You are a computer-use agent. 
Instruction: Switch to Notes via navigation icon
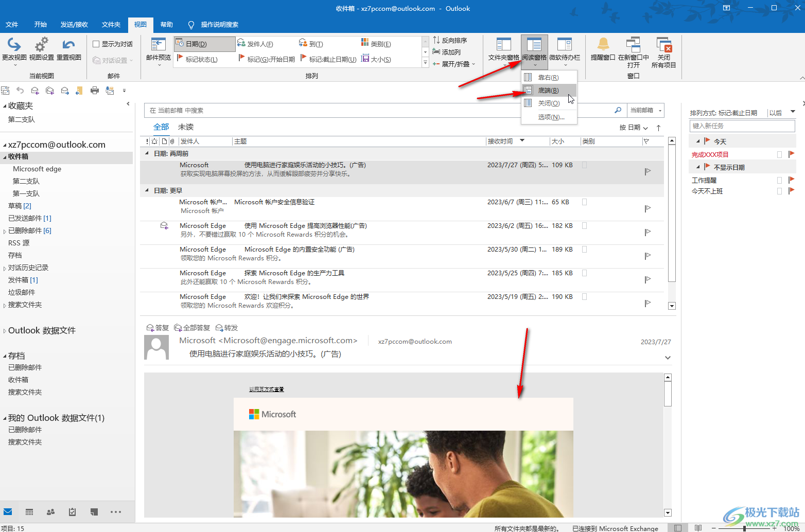click(x=94, y=512)
